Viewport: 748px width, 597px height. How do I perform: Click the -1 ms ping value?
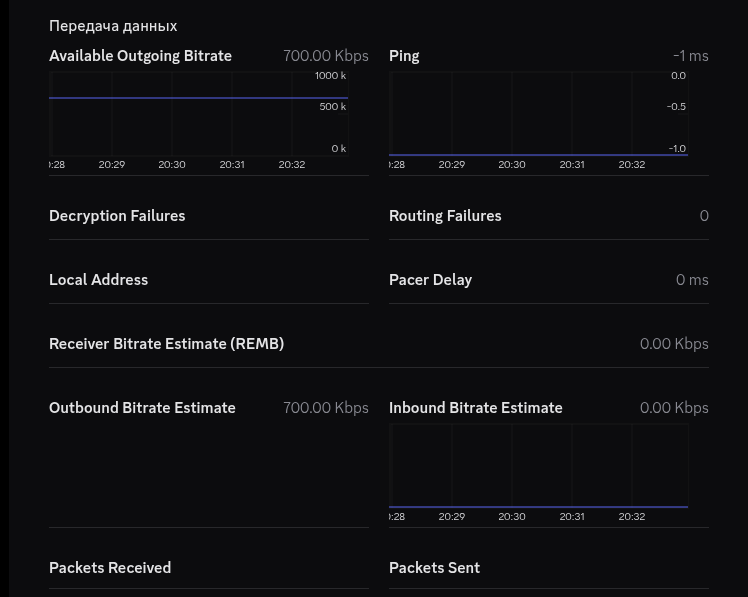[x=691, y=56]
